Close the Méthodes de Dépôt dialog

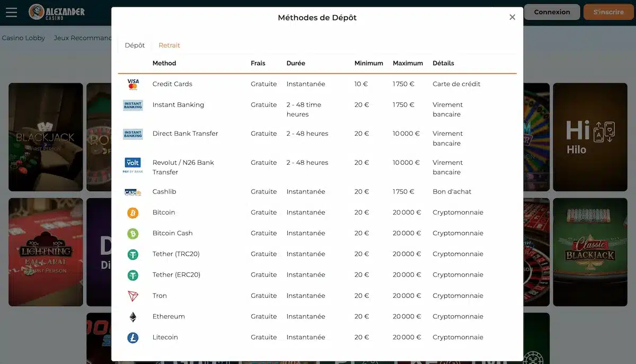tap(512, 17)
